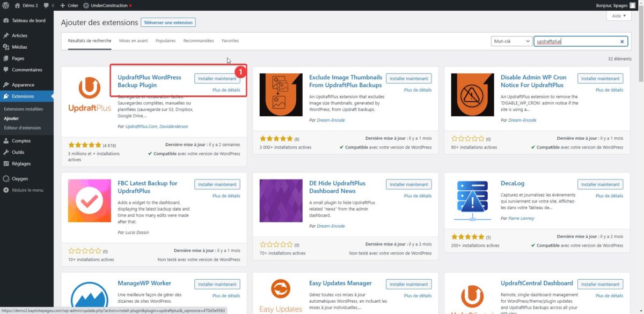Install Easy Updates Manager plugin now
Image resolution: width=644 pixels, height=314 pixels.
(409, 285)
